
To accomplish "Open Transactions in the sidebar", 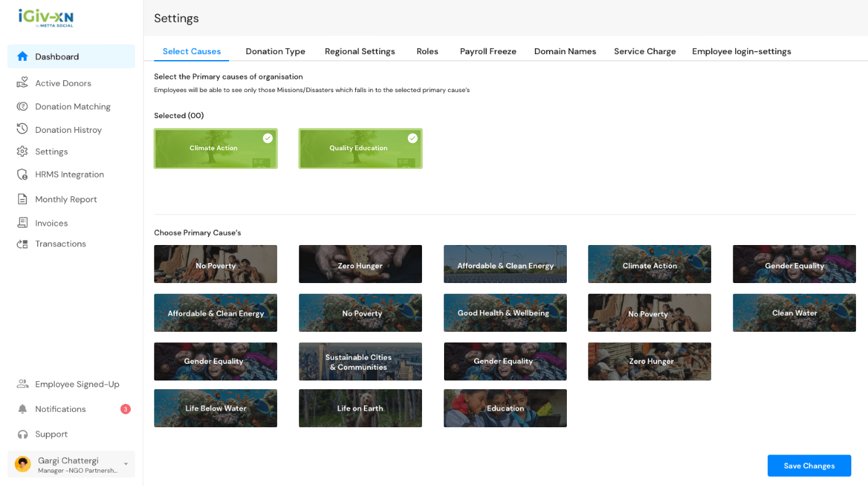I will click(60, 244).
